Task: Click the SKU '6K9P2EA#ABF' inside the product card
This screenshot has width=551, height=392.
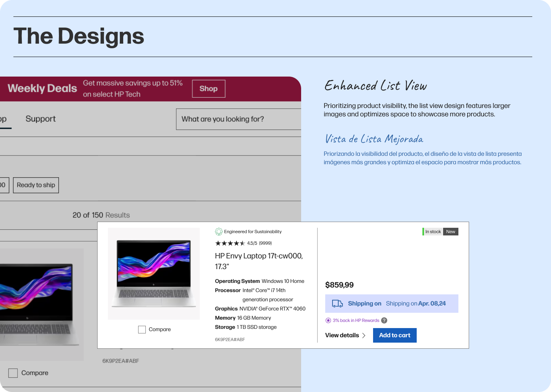Action: click(230, 340)
